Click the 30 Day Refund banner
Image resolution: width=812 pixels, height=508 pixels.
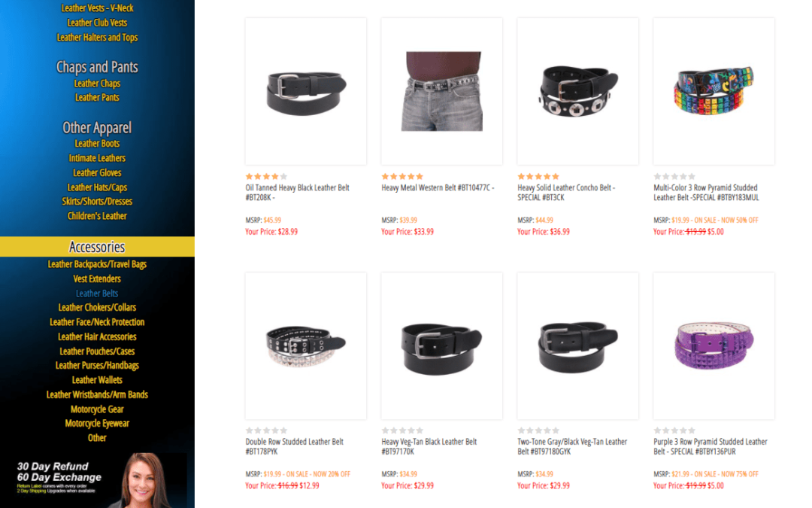click(93, 479)
